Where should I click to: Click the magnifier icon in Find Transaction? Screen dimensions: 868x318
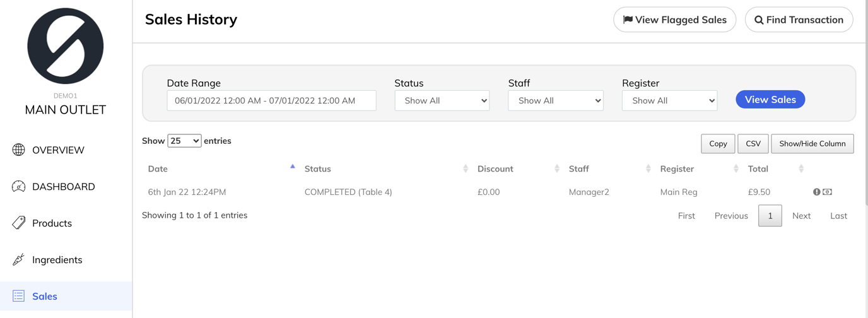tap(759, 20)
